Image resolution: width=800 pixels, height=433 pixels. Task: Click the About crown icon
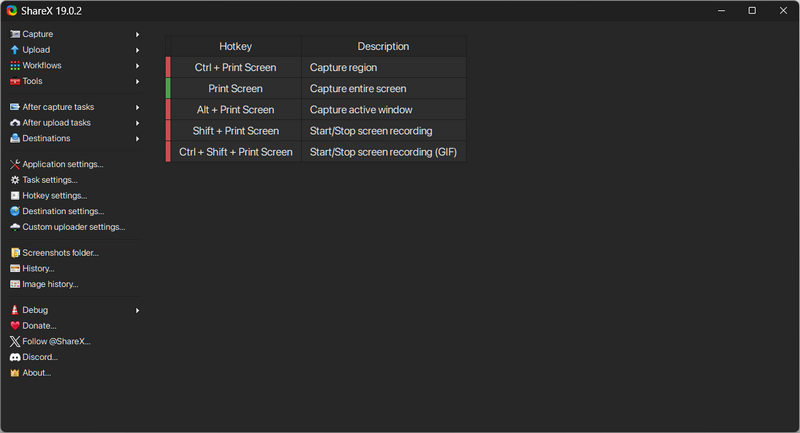click(15, 373)
